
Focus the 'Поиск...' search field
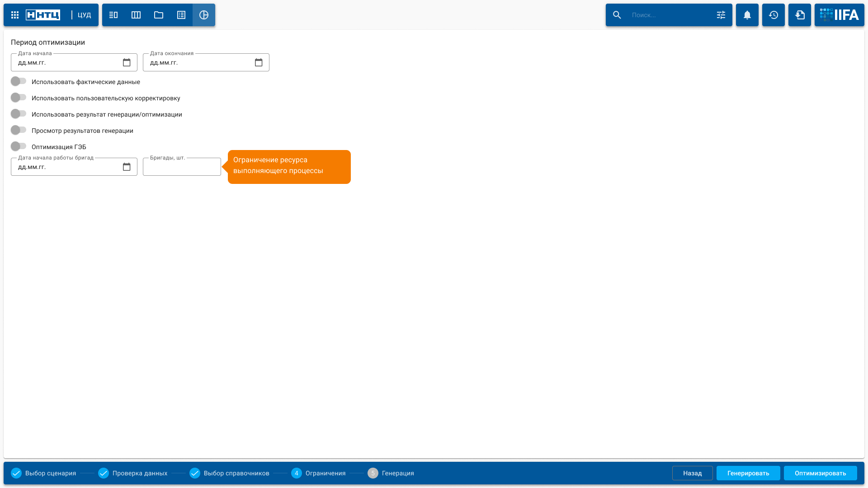click(x=669, y=15)
